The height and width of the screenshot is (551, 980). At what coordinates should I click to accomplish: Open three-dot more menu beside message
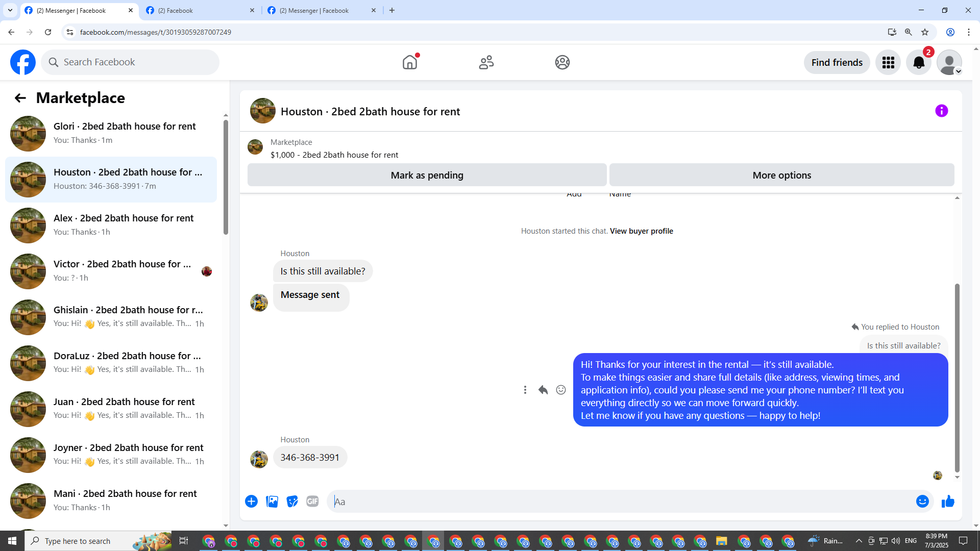(525, 390)
